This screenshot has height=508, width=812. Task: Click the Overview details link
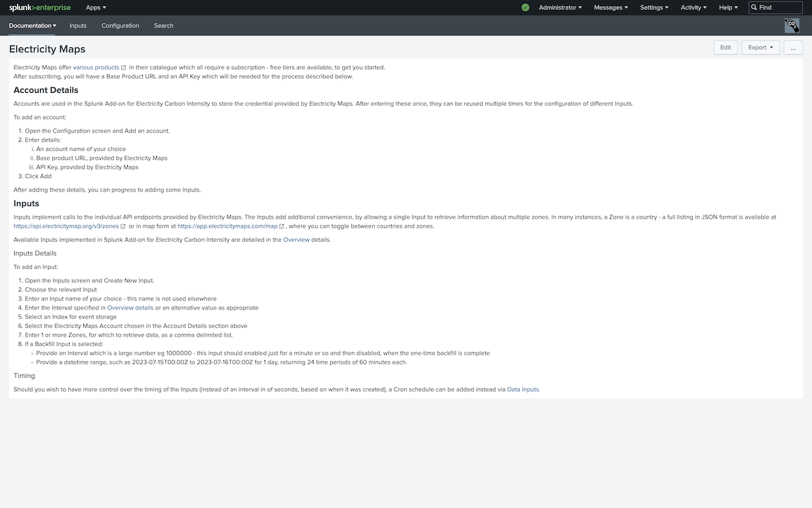pos(131,308)
